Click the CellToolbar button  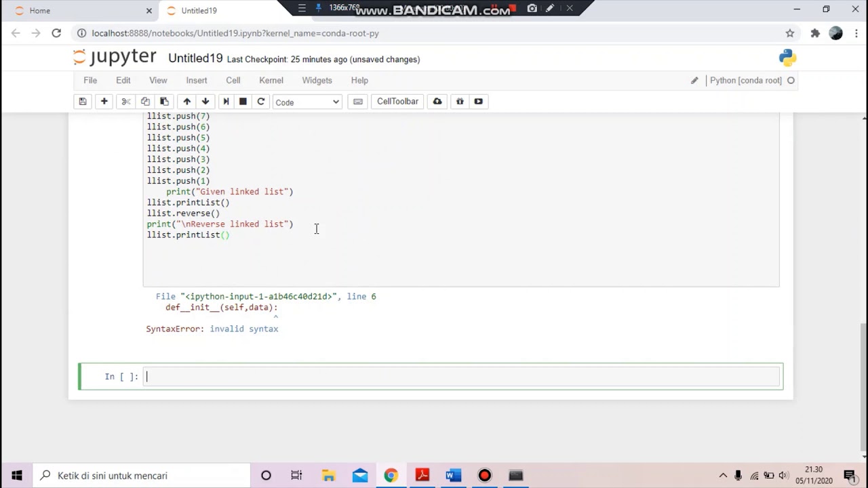click(x=397, y=102)
